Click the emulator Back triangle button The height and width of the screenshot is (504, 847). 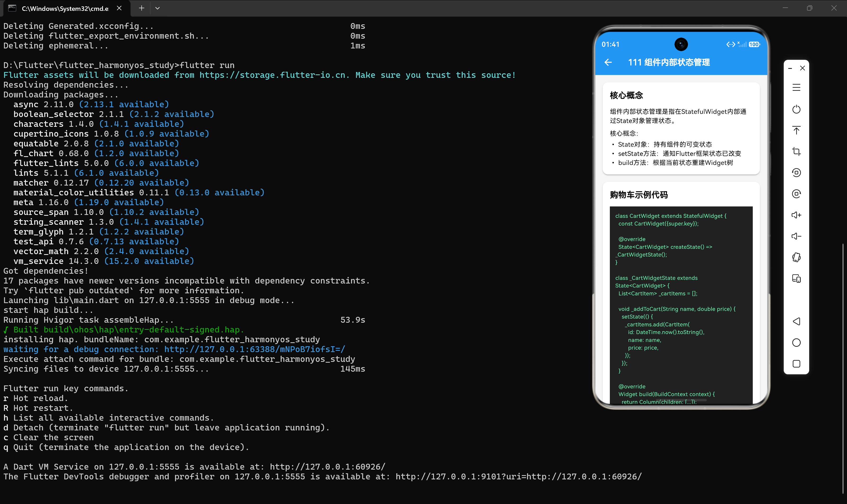click(x=796, y=321)
